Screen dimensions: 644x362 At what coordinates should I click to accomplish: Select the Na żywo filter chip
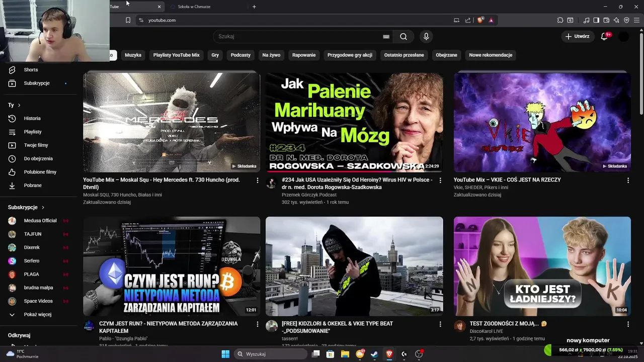(x=271, y=55)
